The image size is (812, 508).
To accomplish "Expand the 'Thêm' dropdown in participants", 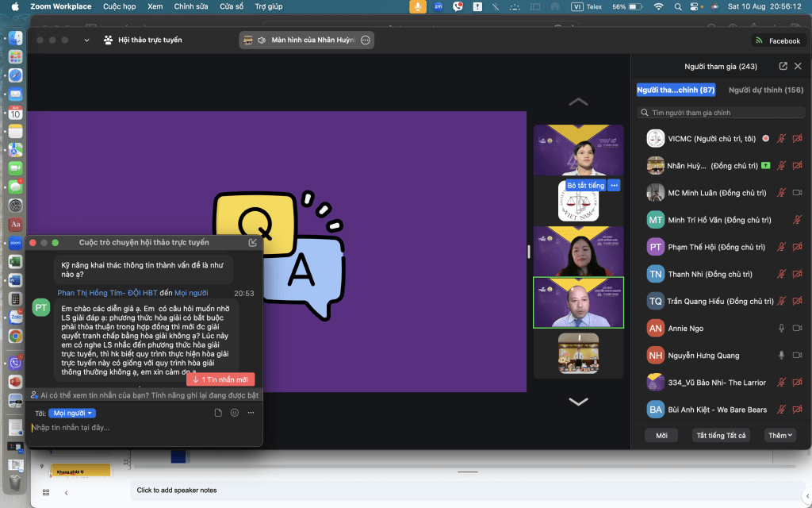I will [x=780, y=435].
